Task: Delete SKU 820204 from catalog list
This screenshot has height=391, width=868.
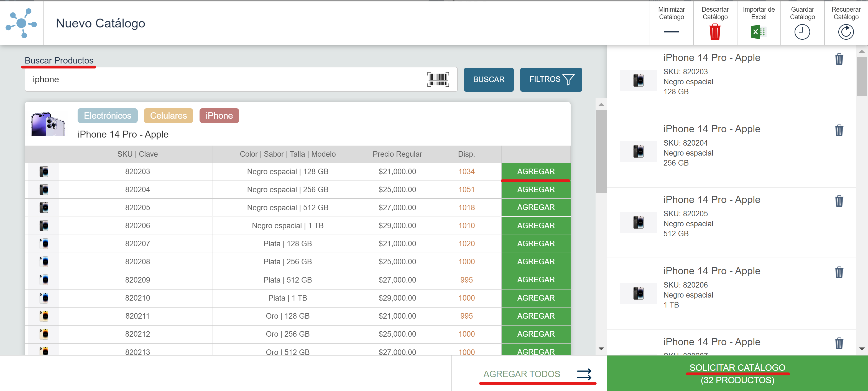Action: point(839,130)
